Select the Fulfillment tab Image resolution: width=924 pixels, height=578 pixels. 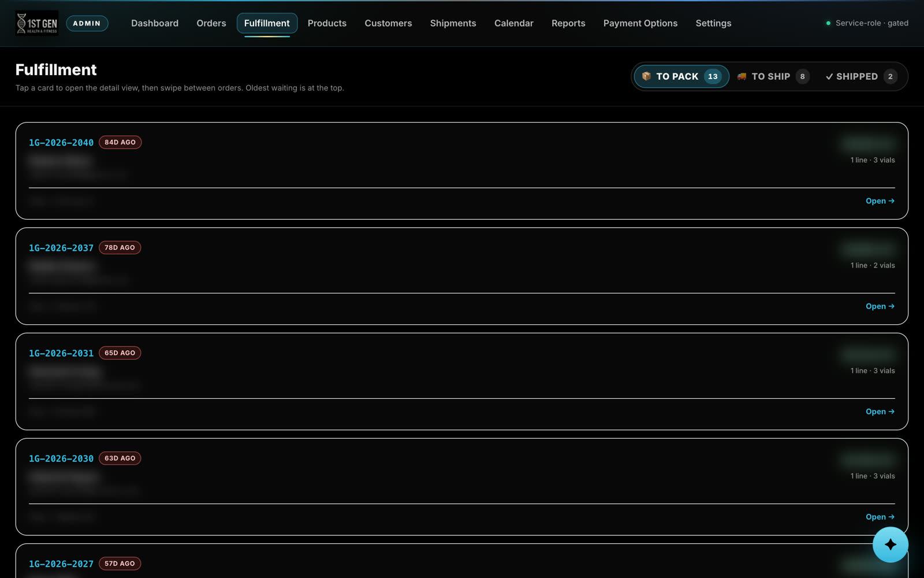pos(267,23)
